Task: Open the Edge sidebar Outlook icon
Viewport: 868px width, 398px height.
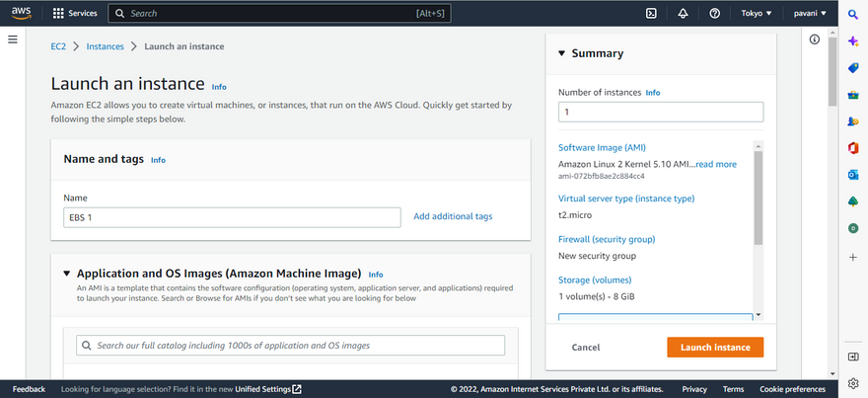Action: point(853,175)
